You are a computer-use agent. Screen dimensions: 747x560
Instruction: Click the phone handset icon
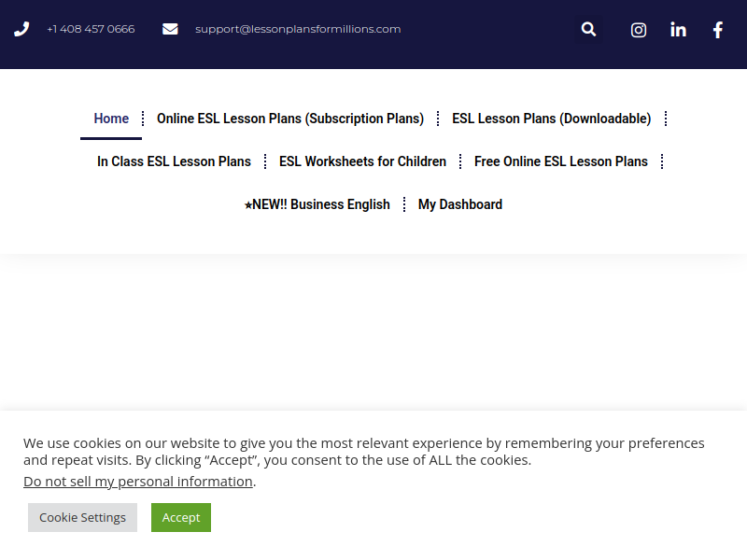(x=21, y=29)
